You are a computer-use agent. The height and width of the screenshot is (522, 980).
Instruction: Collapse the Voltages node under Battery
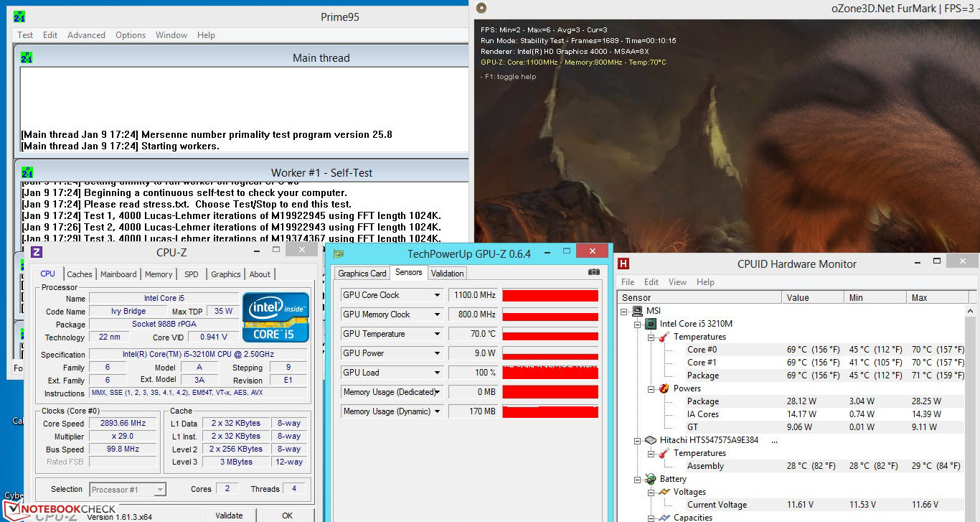point(651,492)
